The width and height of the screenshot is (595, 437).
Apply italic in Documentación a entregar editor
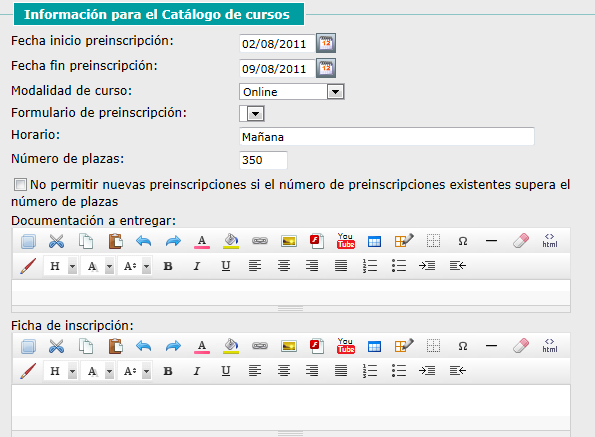(x=197, y=266)
